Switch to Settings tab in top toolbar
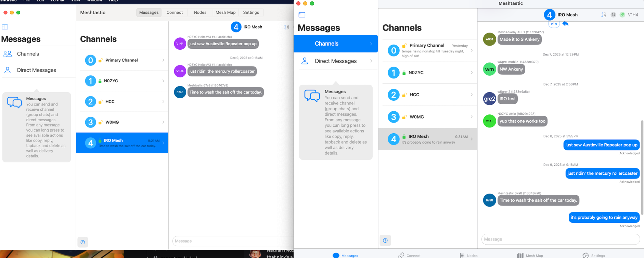The image size is (644, 258). tap(251, 12)
